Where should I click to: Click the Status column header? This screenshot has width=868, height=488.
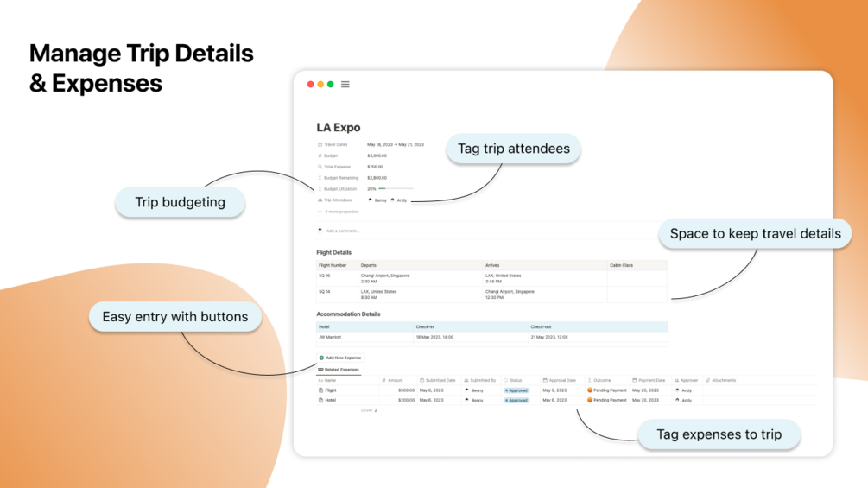[513, 380]
